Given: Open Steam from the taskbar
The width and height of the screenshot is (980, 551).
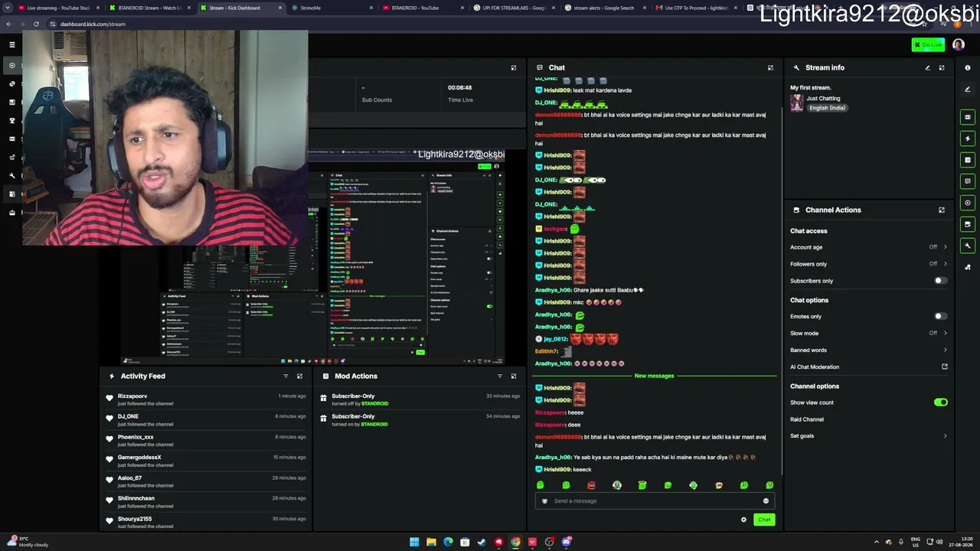Looking at the screenshot, I should [482, 542].
